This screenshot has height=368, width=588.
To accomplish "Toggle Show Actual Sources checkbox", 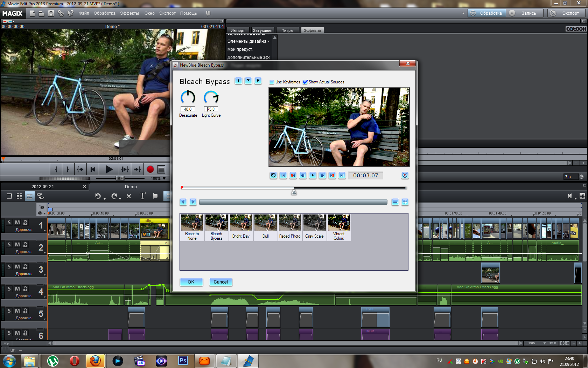I will click(305, 82).
